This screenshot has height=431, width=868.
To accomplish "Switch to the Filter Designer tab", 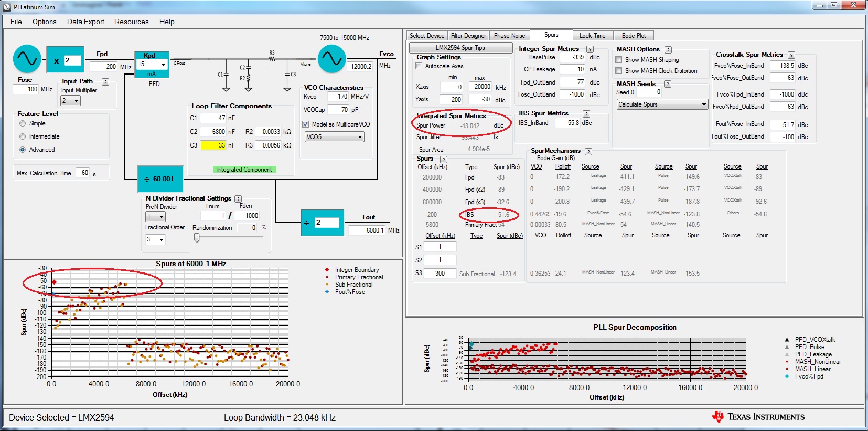I will pos(468,36).
